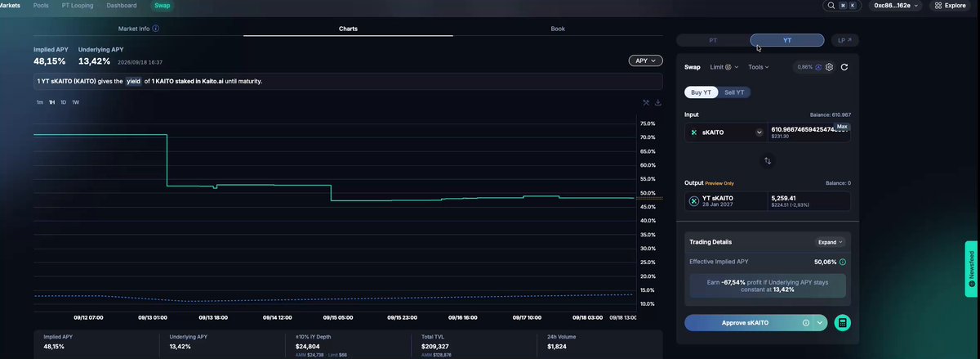This screenshot has height=359, width=980.
Task: Select the PT token tab
Action: [x=713, y=39]
